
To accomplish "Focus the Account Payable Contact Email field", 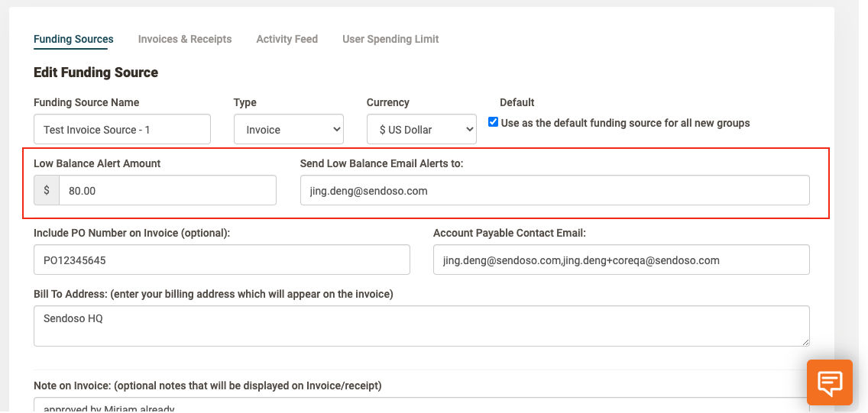I will coord(620,260).
